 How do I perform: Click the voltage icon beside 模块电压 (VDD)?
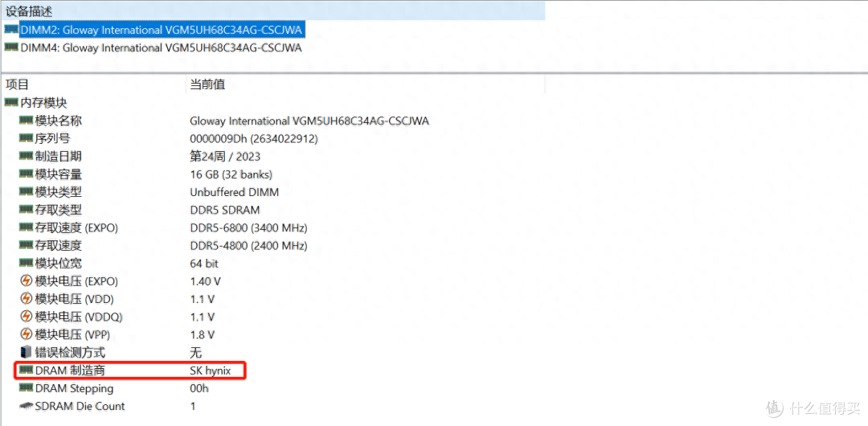point(26,298)
